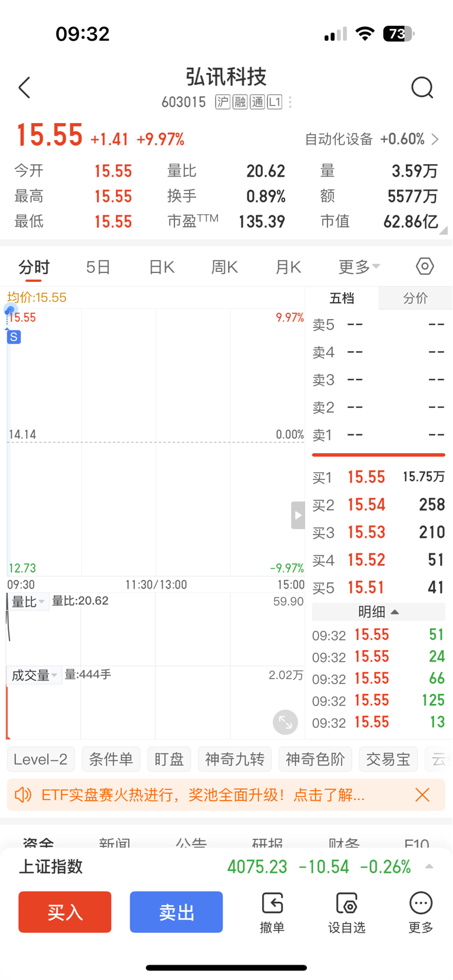The image size is (453, 980).
Task: Tap 买5 price 15.51 row
Action: click(378, 587)
